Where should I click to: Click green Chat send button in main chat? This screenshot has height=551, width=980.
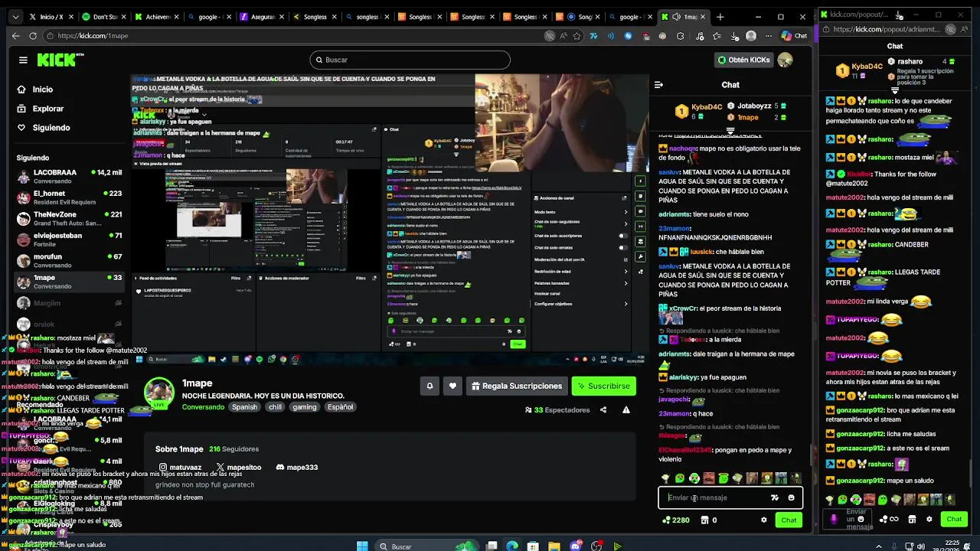(x=789, y=520)
